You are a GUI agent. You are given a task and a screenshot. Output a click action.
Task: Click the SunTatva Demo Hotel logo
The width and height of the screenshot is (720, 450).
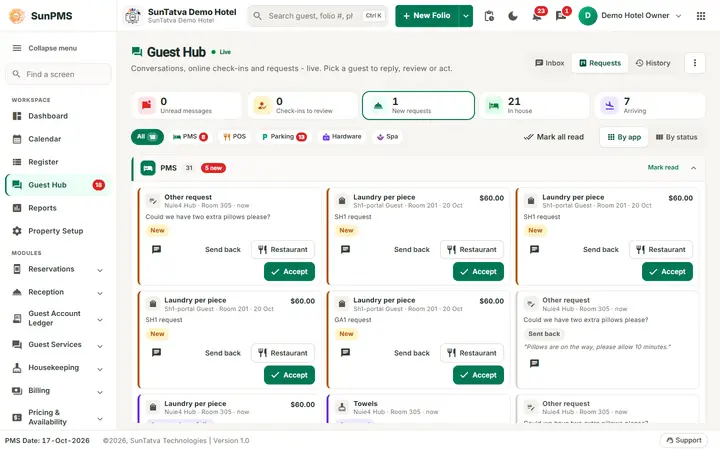point(133,16)
